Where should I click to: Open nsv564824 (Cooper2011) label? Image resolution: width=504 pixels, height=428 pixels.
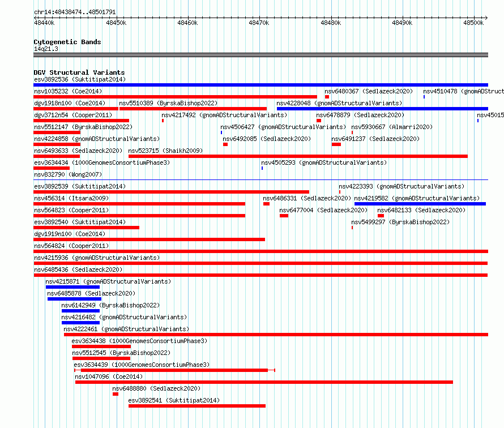(x=71, y=246)
